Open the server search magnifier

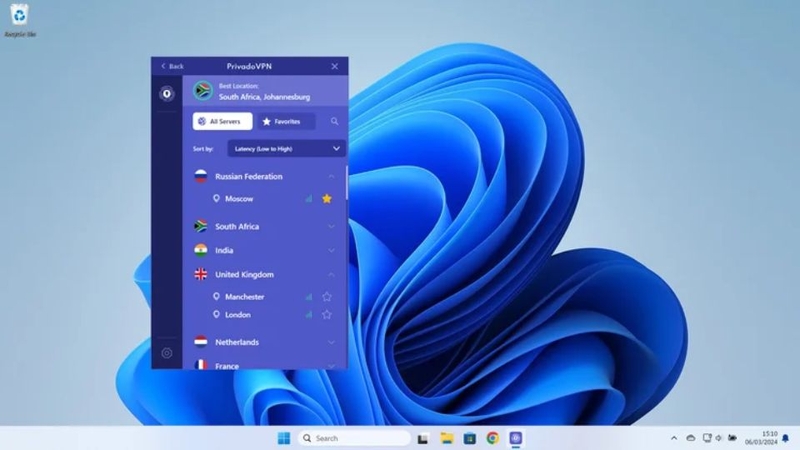tap(334, 121)
